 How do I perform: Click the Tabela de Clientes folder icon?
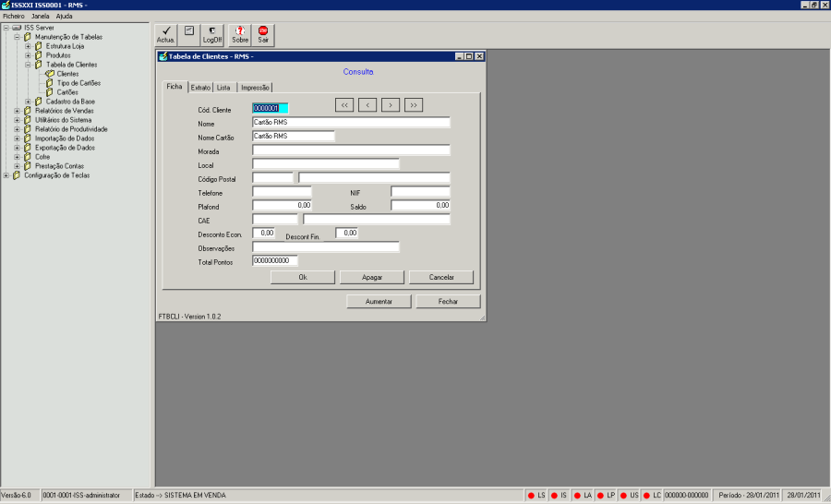coord(38,65)
